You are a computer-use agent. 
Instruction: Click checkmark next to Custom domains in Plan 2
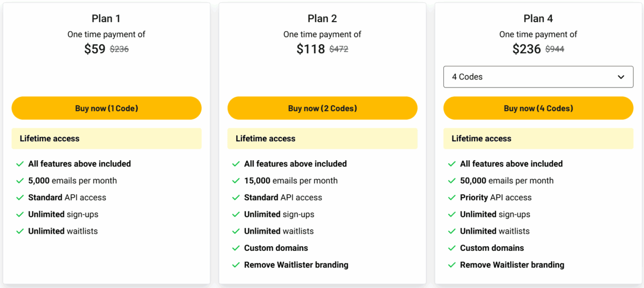pyautogui.click(x=236, y=248)
